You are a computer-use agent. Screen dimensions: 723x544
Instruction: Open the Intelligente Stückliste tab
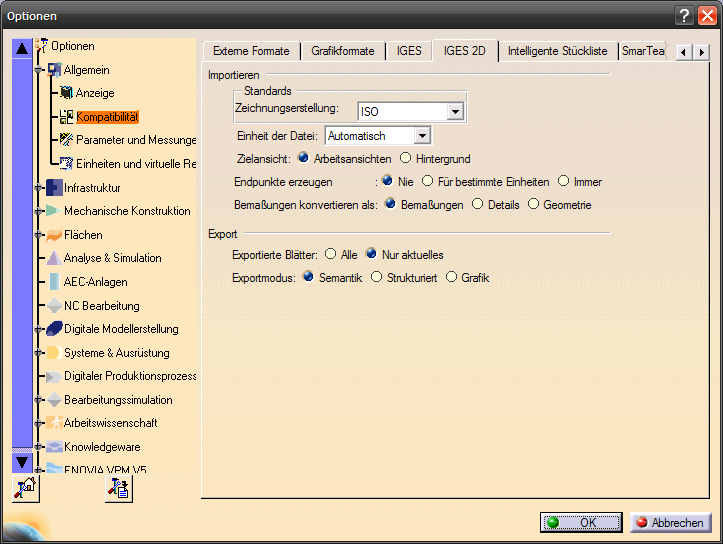pyautogui.click(x=557, y=51)
